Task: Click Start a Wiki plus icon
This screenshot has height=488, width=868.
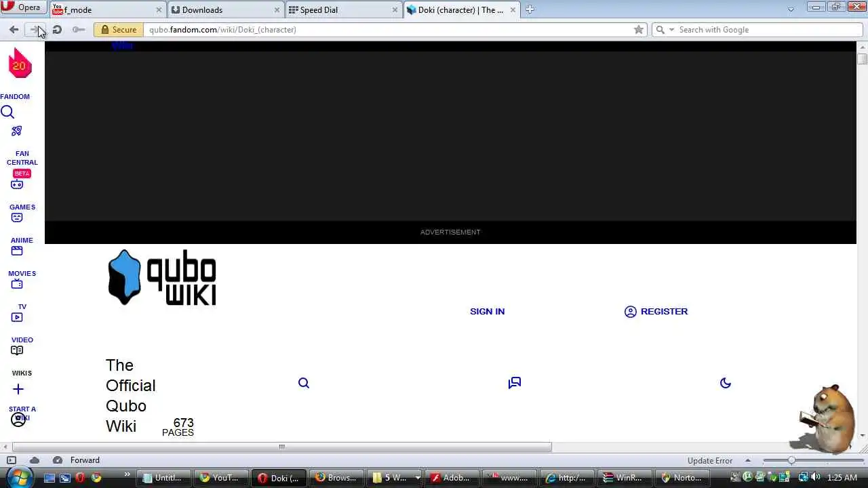Action: coord(18,389)
